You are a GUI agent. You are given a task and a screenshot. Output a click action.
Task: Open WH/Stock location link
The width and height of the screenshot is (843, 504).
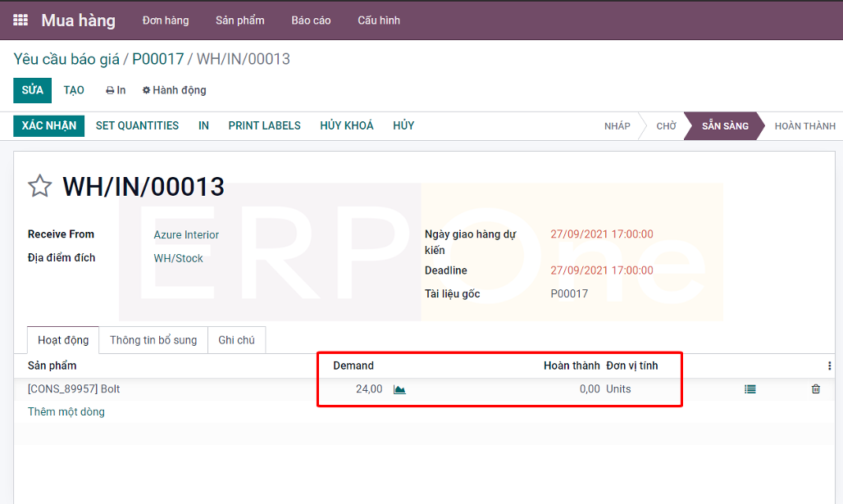coord(179,258)
